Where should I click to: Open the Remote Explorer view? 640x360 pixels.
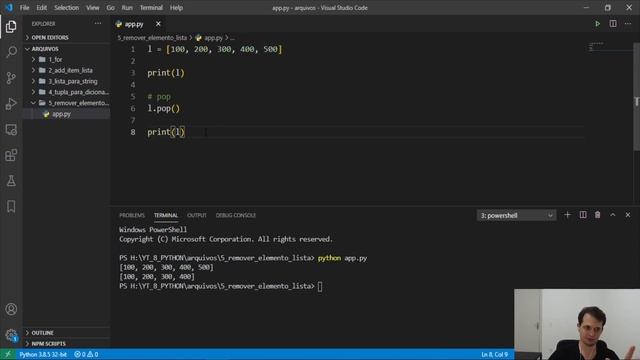[x=11, y=129]
